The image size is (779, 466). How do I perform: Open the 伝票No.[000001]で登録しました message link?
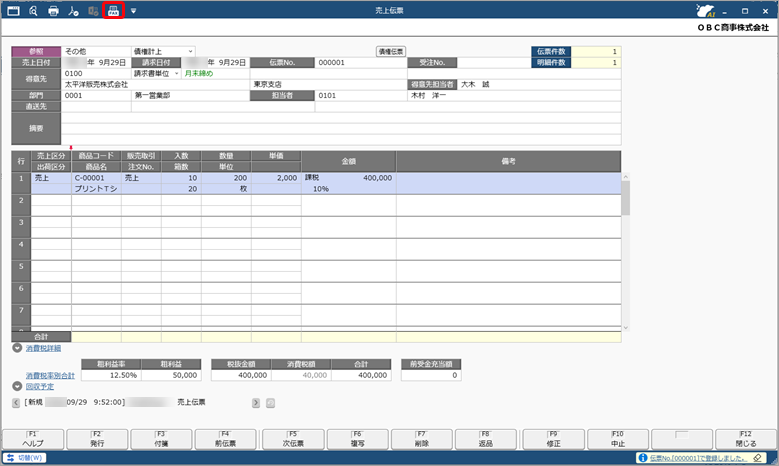[698, 458]
